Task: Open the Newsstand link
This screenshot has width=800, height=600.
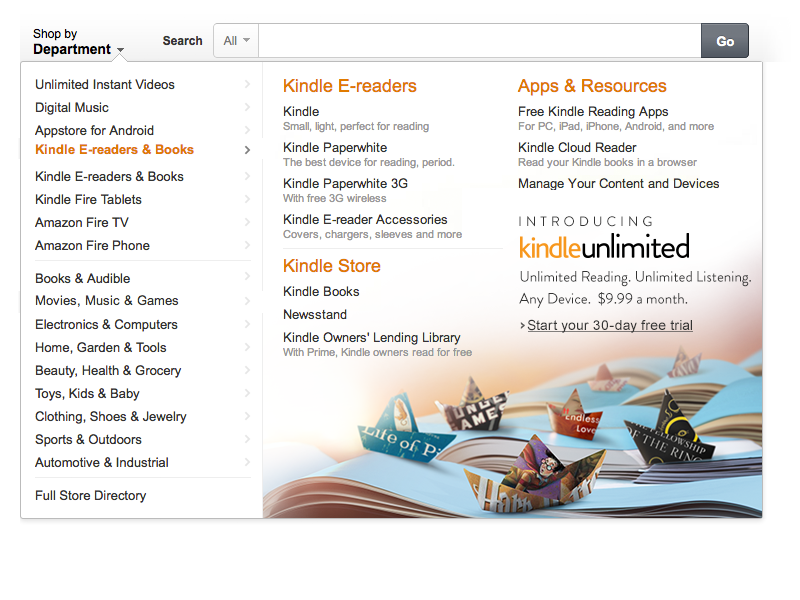Action: point(315,314)
